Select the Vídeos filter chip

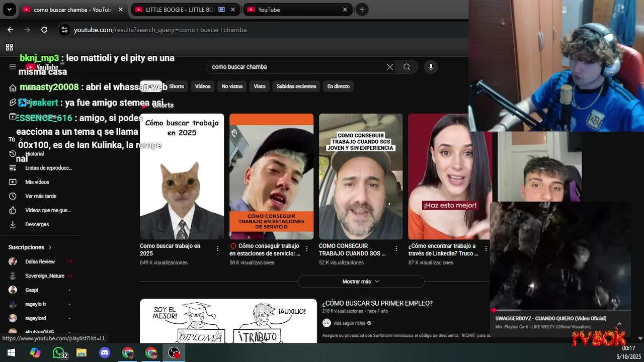tap(203, 86)
